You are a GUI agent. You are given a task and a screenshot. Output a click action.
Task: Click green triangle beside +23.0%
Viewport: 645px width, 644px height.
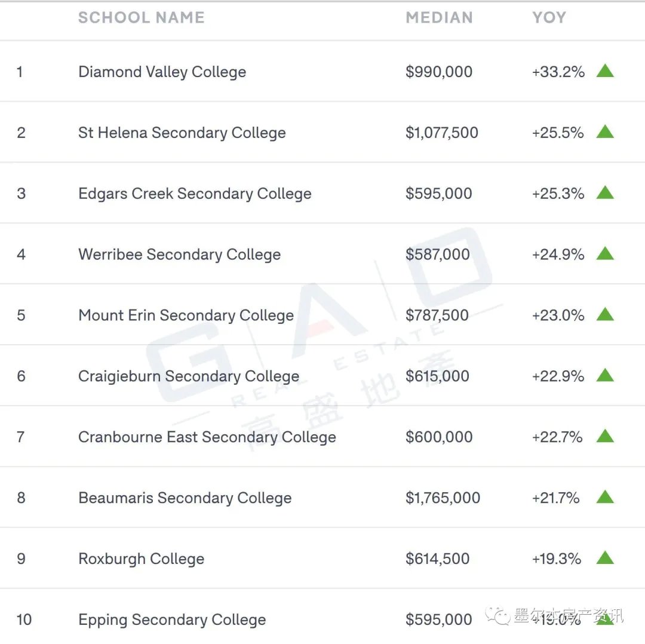click(x=604, y=314)
